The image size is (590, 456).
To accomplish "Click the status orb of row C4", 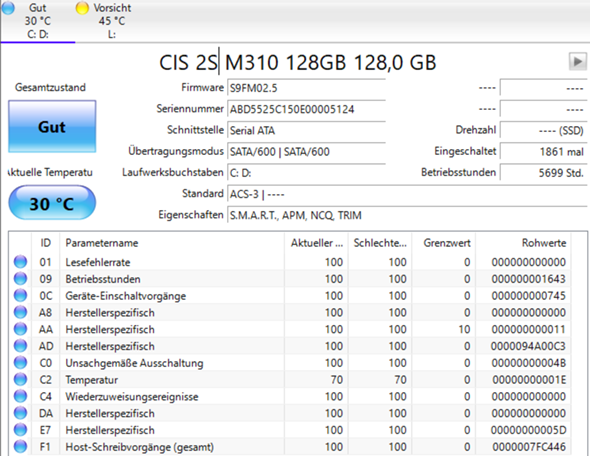I will [20, 397].
